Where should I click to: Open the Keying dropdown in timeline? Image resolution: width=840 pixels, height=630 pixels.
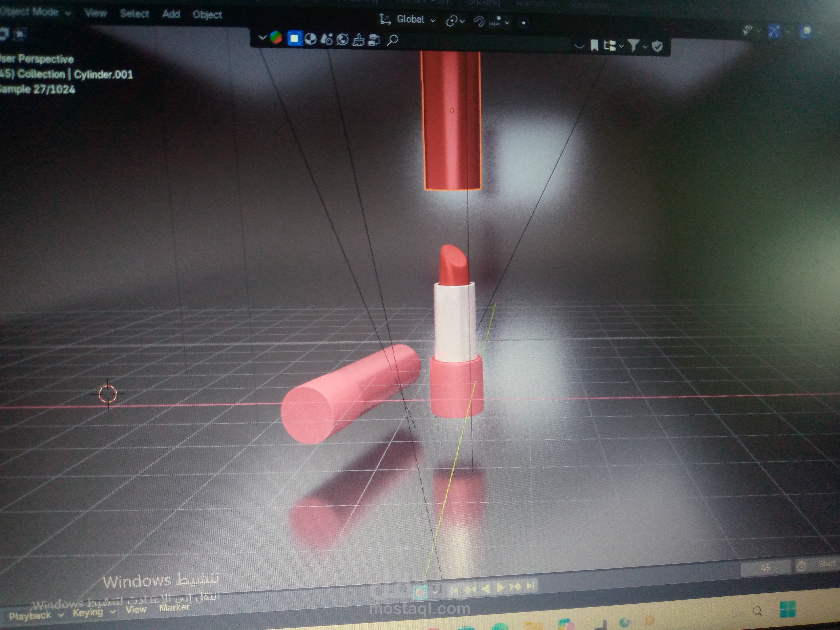click(94, 612)
